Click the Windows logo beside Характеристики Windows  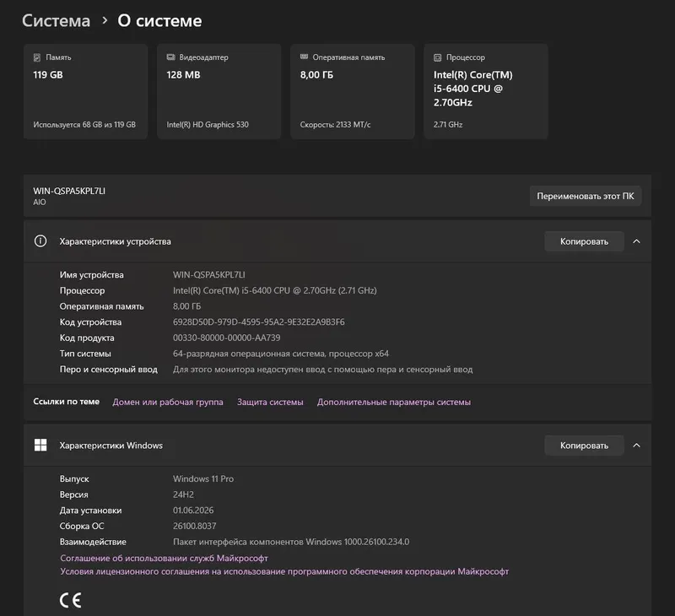coord(40,445)
